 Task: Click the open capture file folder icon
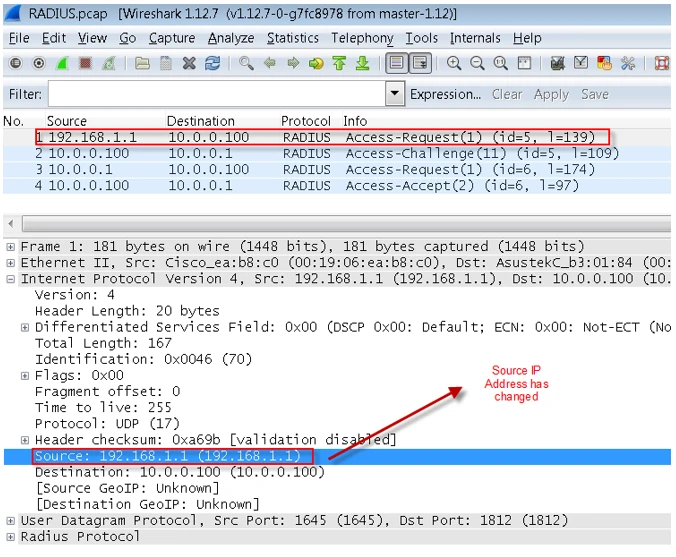pyautogui.click(x=142, y=63)
